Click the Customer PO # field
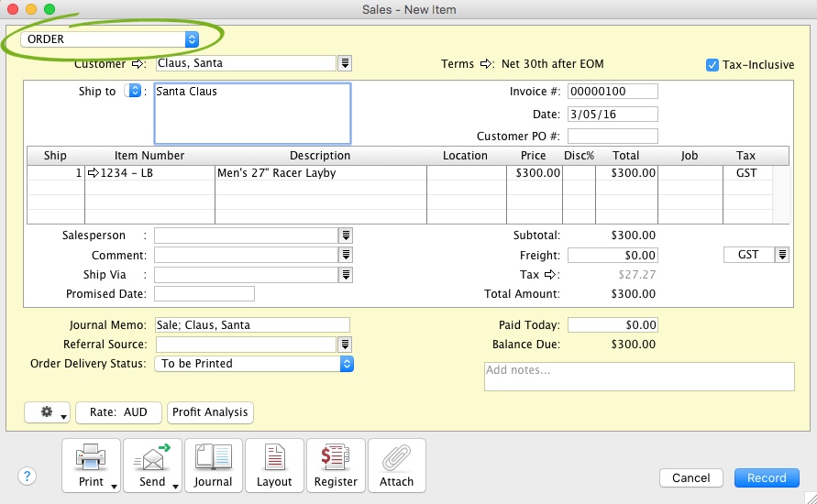 [x=613, y=137]
